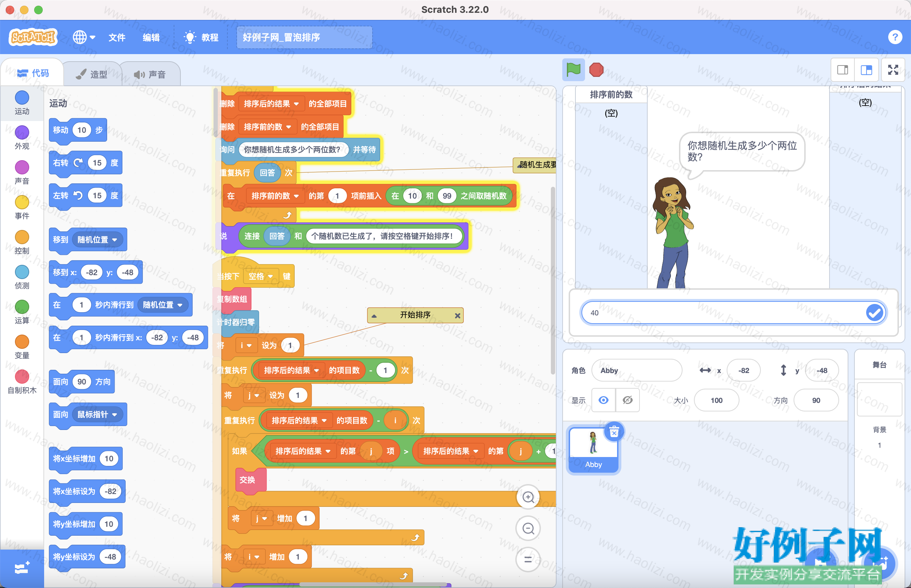This screenshot has width=911, height=588.
Task: Switch to large stage layout
Action: tap(867, 70)
